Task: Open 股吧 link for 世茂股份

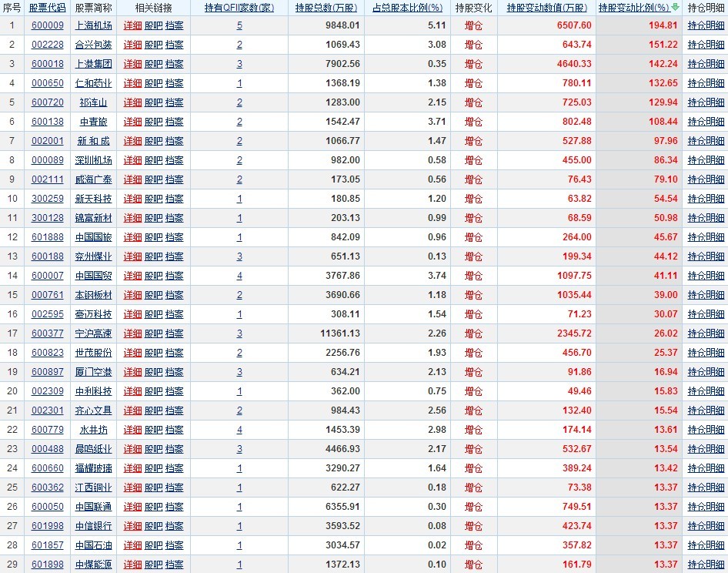Action: coord(154,353)
